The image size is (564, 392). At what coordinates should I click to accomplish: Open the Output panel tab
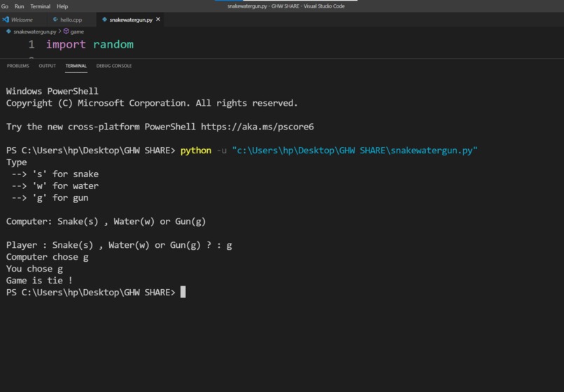pos(47,66)
